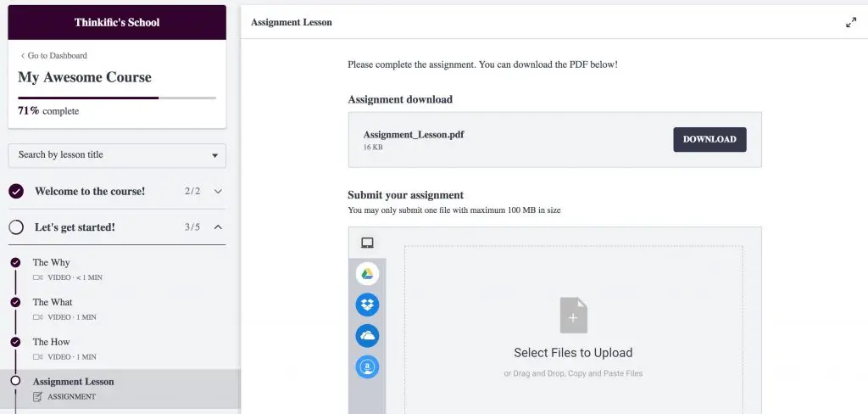Choose Amazon Drive upload source

[x=367, y=366]
